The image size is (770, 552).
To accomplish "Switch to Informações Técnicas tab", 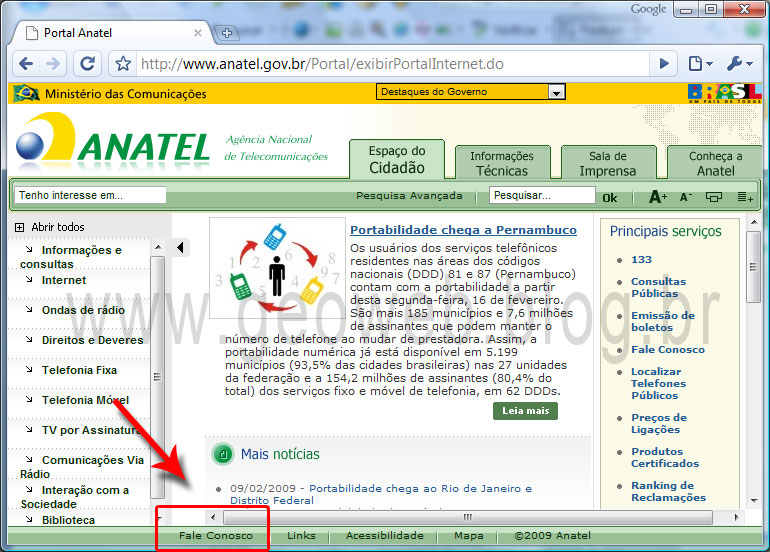I will coord(502,163).
